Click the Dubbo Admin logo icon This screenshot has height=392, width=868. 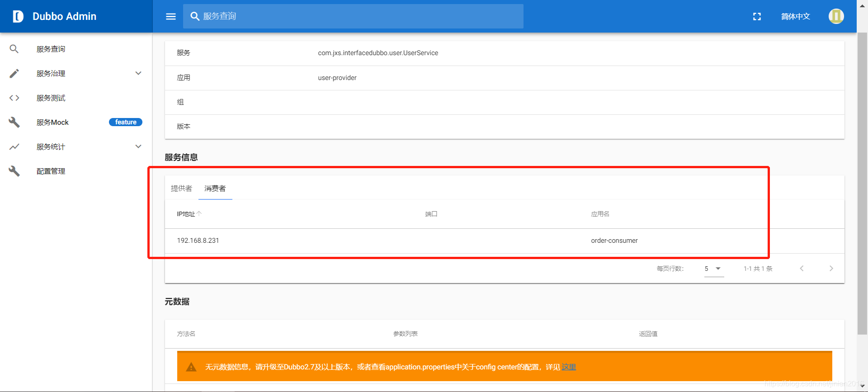[18, 17]
